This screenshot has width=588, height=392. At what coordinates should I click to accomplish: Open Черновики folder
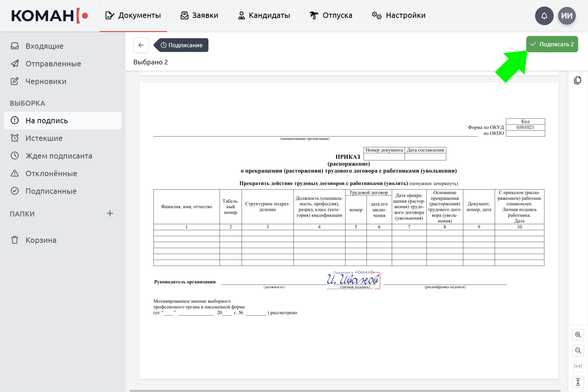point(62,82)
